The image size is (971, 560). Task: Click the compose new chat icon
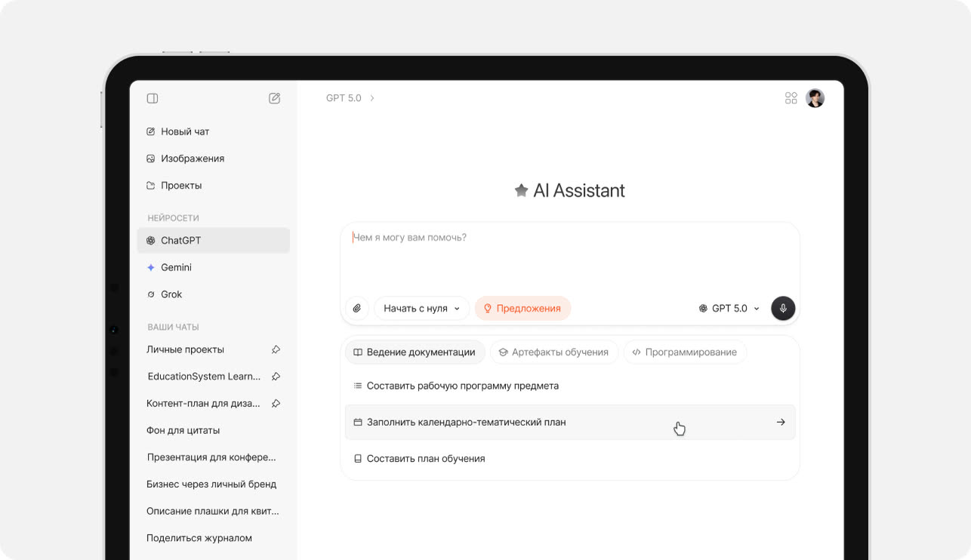[x=275, y=98]
